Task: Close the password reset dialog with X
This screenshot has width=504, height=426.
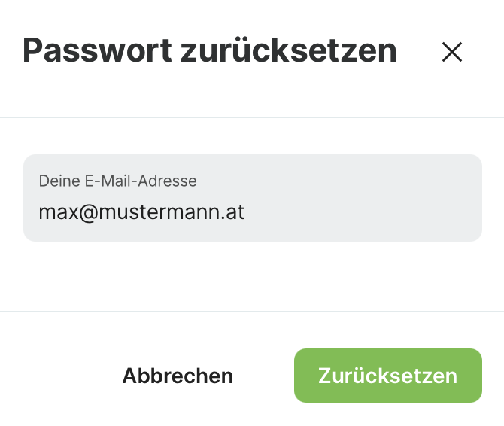Action: [x=451, y=52]
